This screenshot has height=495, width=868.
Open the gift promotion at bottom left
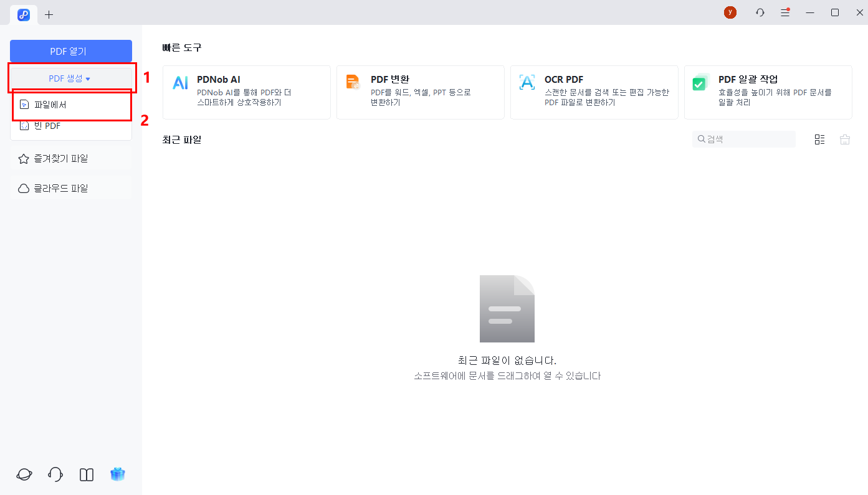tap(117, 474)
